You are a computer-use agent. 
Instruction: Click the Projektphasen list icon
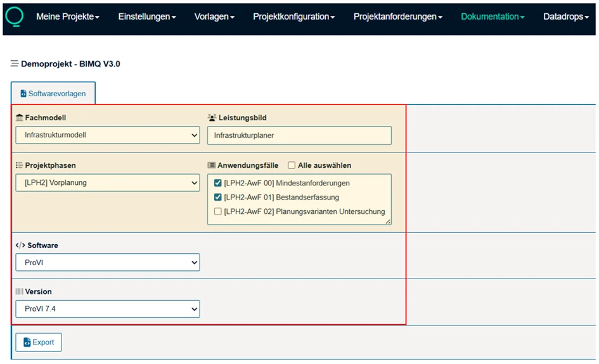click(x=19, y=165)
